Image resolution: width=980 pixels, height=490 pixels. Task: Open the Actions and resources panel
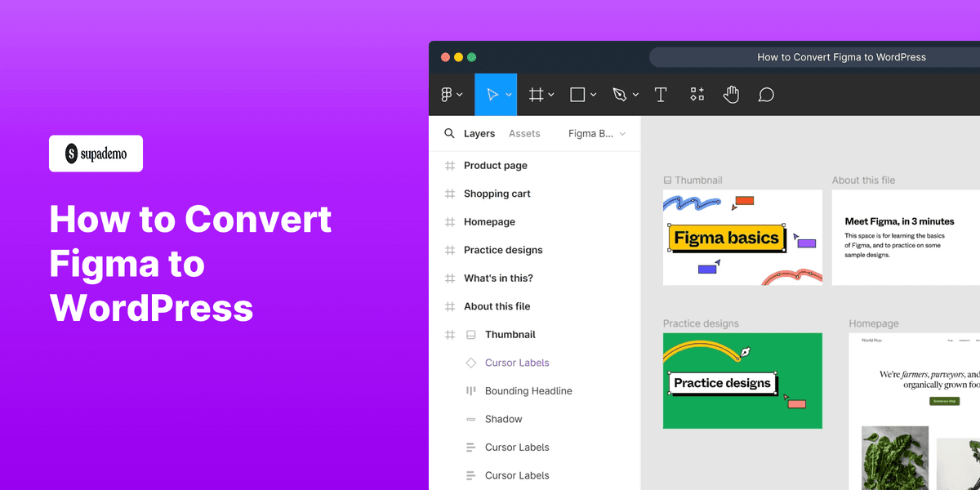pos(697,94)
